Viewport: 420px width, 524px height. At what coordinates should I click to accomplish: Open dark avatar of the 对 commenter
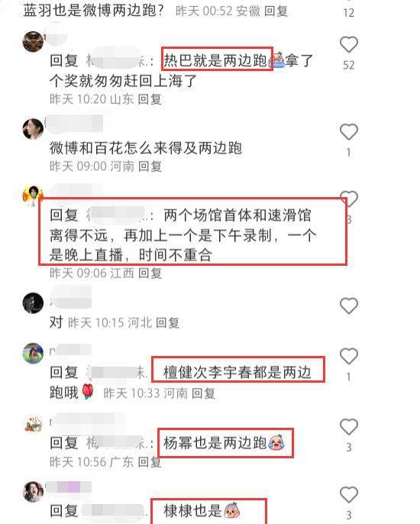[x=33, y=302]
